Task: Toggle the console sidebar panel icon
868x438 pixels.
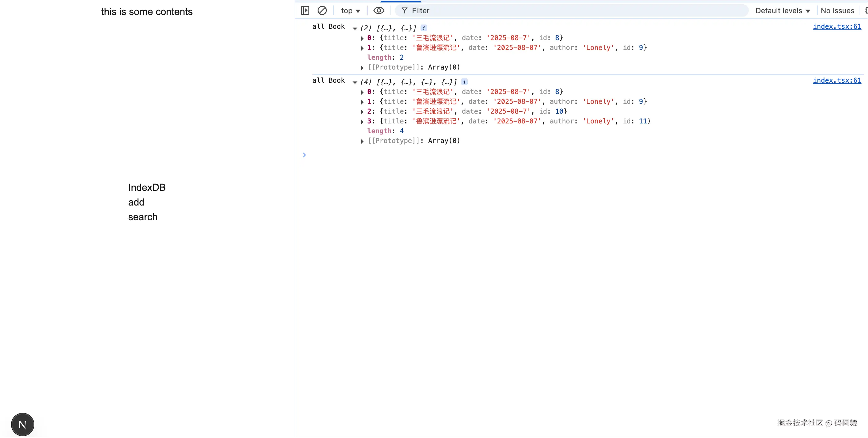Action: pos(305,10)
